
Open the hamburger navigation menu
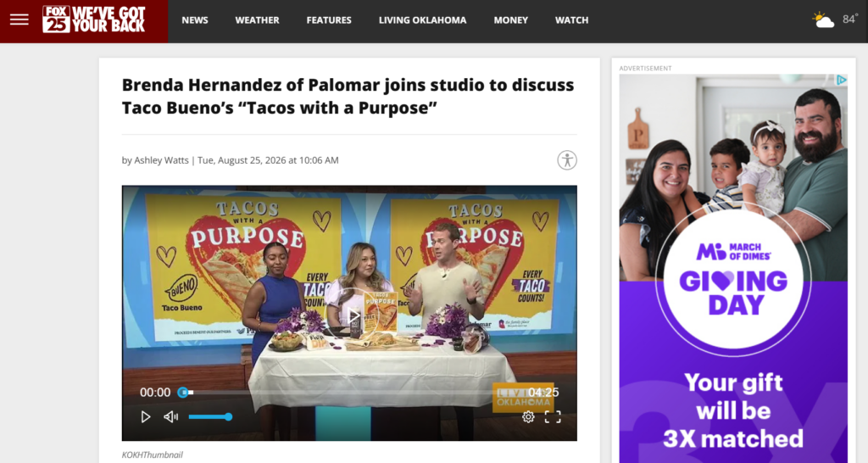pos(19,20)
